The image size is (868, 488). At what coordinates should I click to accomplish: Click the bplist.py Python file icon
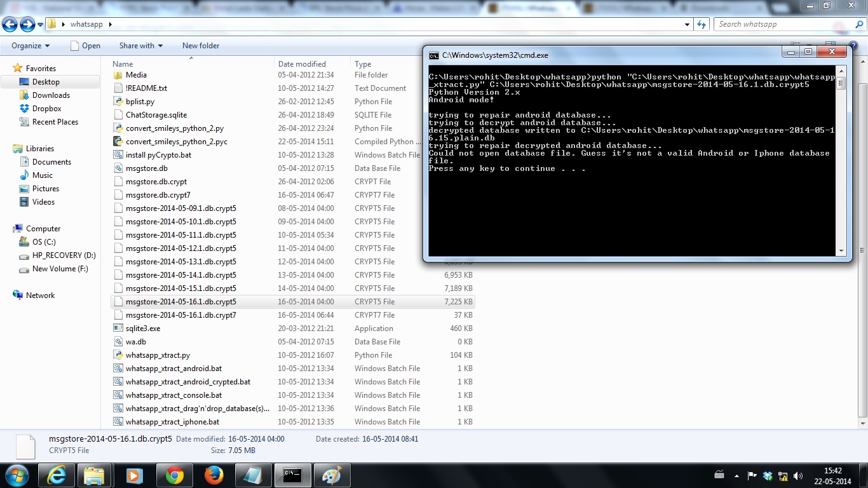[118, 102]
